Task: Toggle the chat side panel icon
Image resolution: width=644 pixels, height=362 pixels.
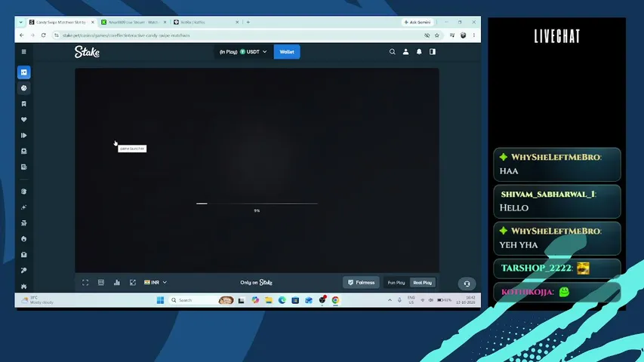Action: [433, 52]
